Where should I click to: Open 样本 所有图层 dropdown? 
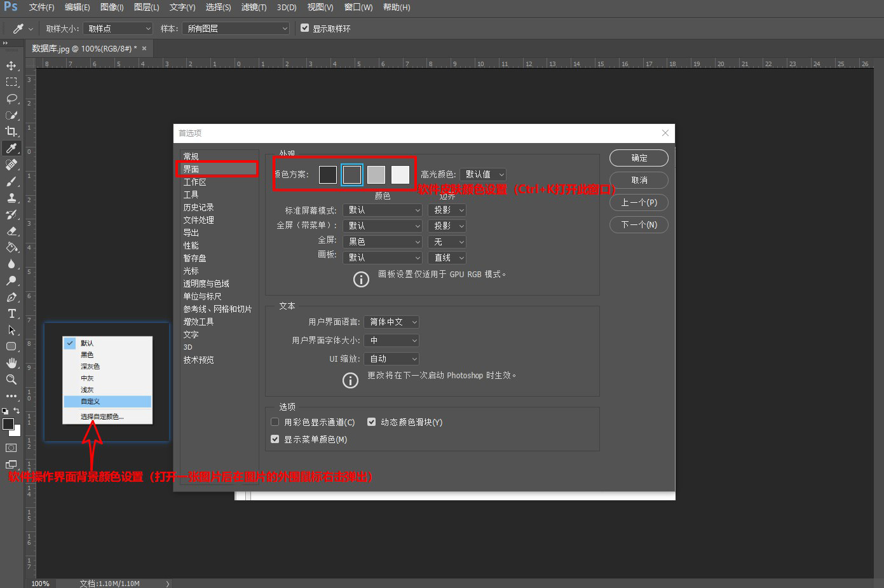236,29
